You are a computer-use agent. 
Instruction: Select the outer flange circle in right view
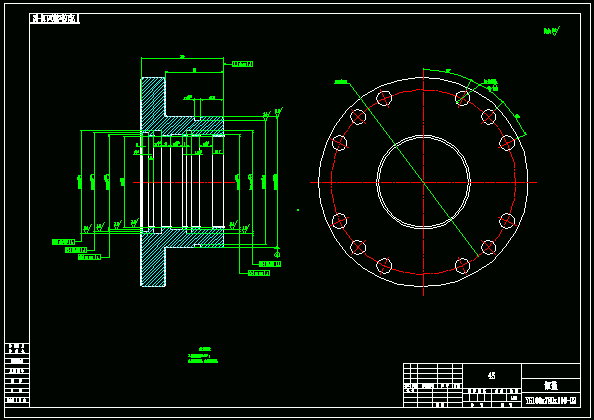point(423,182)
